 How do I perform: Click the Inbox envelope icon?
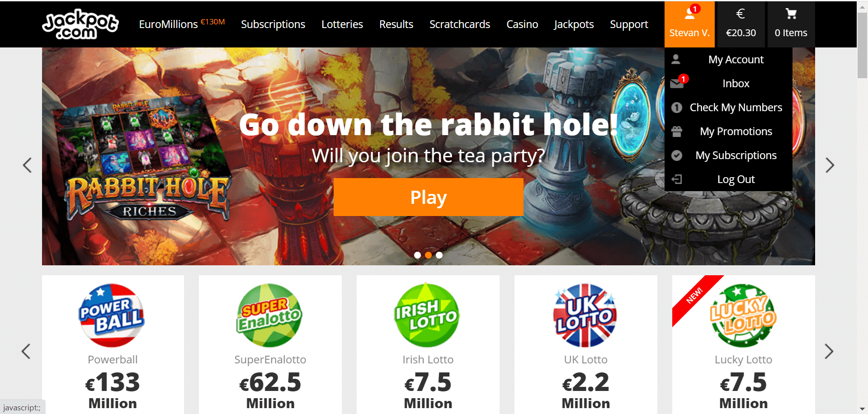(677, 83)
